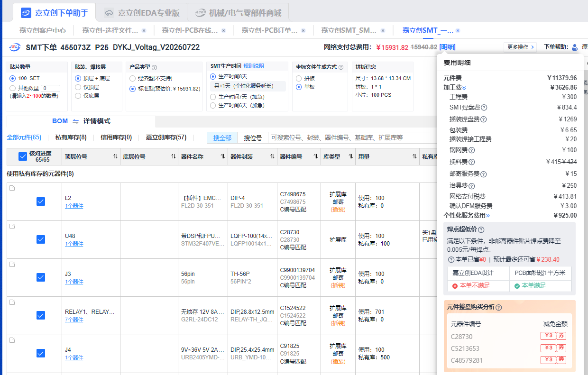Click the note icon in J3 row
This screenshot has height=375, width=588.
(12, 264)
